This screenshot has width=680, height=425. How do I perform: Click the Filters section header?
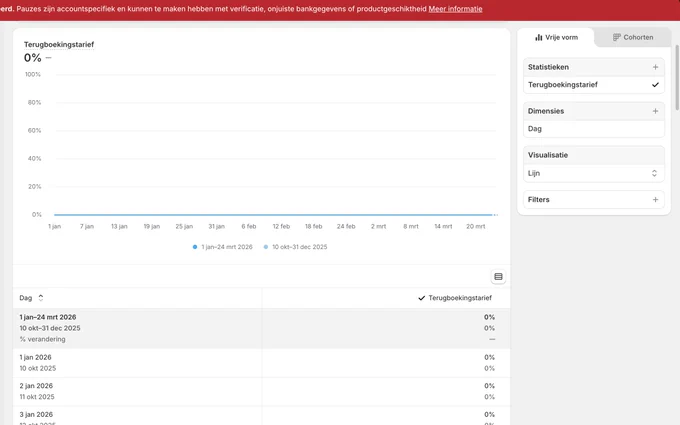pos(593,199)
